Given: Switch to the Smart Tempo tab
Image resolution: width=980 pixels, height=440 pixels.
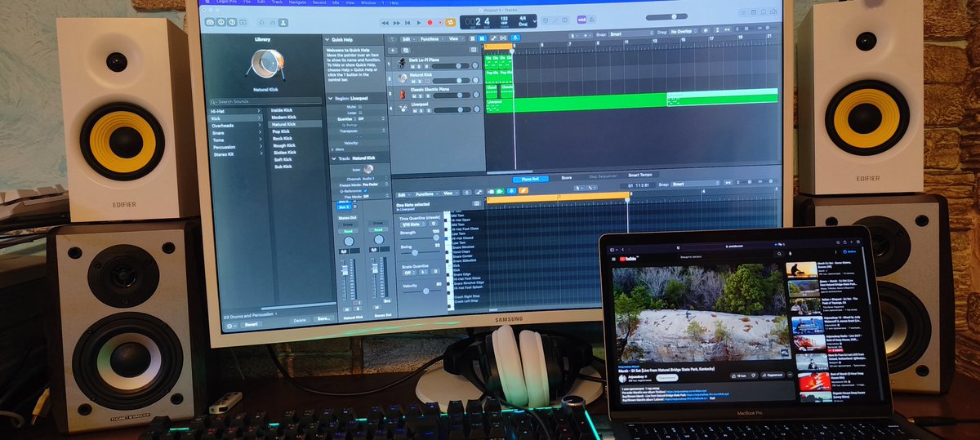Looking at the screenshot, I should pos(639,176).
